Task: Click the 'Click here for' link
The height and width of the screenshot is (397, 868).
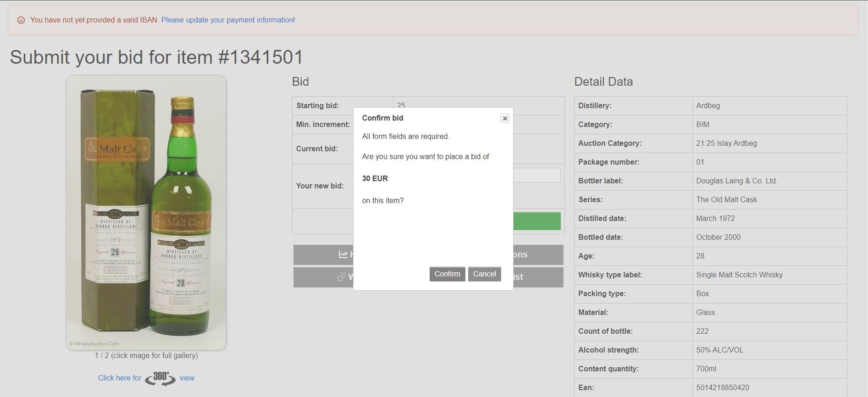Action: [120, 378]
